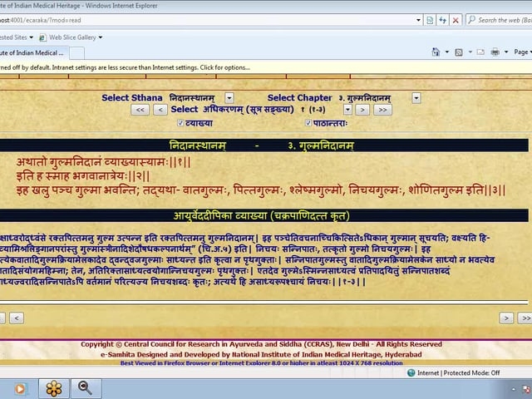This screenshot has height=399, width=532.
Task: Click the Best Viewed in Firefox footer line
Action: tap(261, 363)
